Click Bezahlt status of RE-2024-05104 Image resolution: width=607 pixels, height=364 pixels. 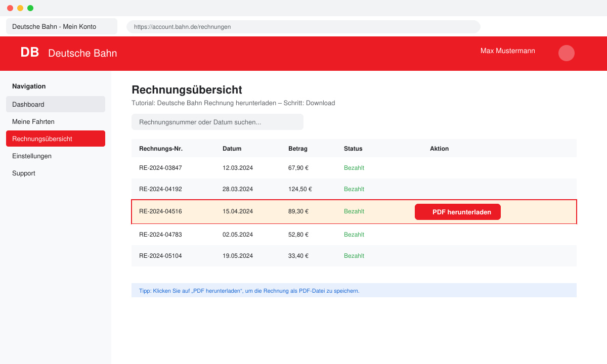(354, 256)
